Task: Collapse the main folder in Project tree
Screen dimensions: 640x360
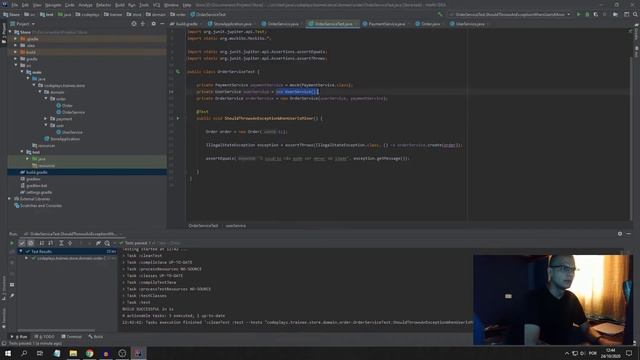Action: (22, 72)
